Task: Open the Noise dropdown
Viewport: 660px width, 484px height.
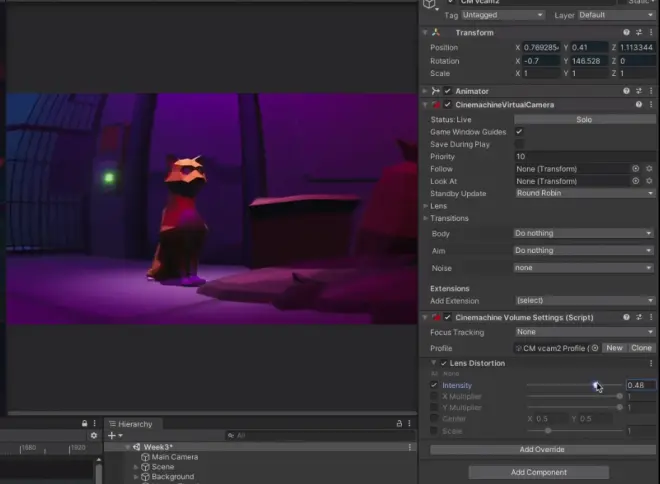Action: pyautogui.click(x=583, y=268)
